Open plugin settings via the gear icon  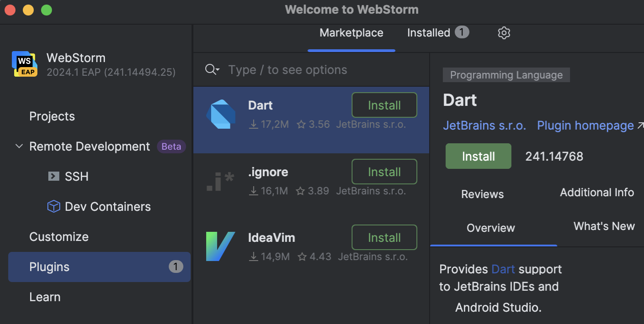(504, 32)
